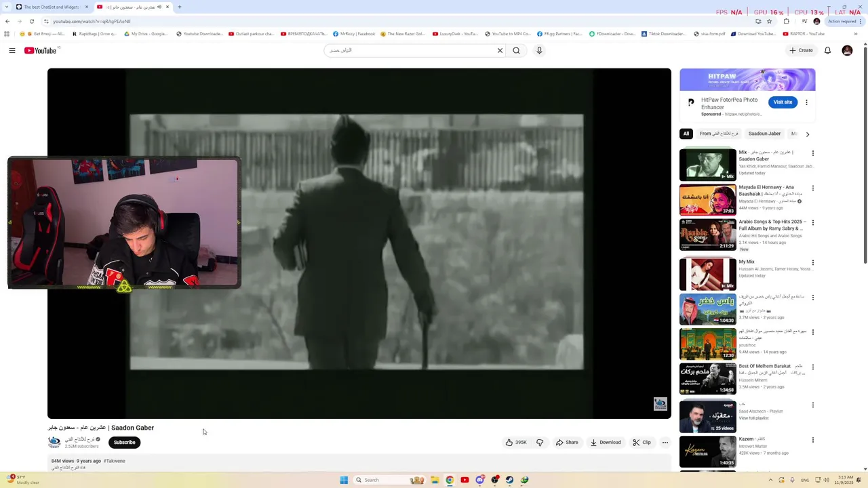868x488 pixels.
Task: Open File Explorer from the taskbar
Action: tap(435, 480)
